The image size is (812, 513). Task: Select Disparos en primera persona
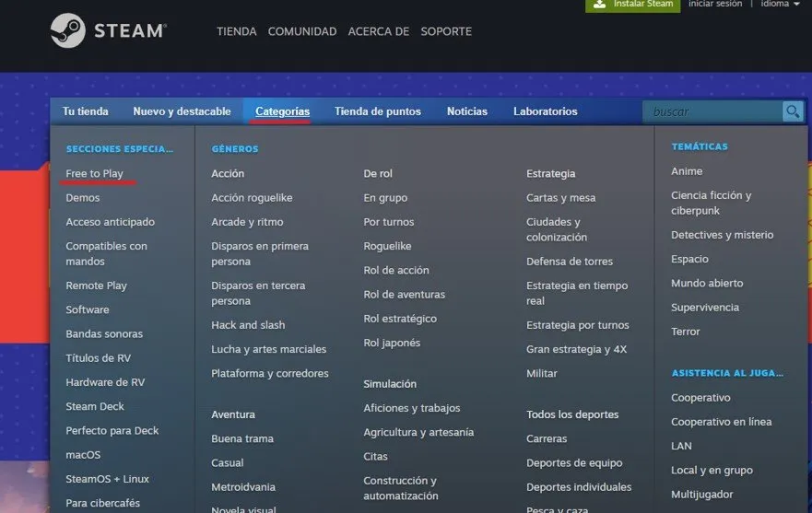(260, 253)
